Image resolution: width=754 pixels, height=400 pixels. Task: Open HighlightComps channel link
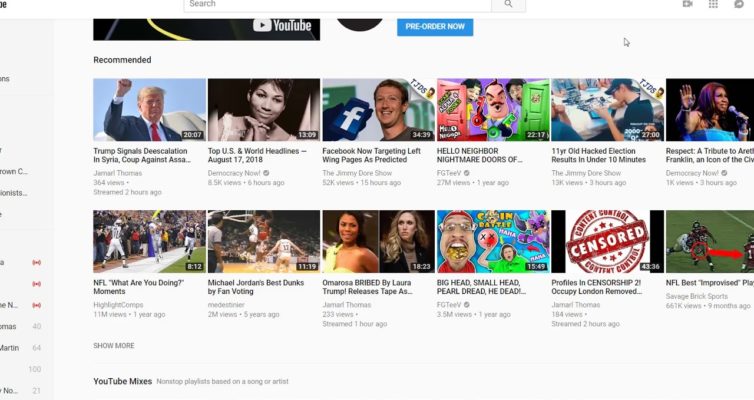click(x=118, y=305)
